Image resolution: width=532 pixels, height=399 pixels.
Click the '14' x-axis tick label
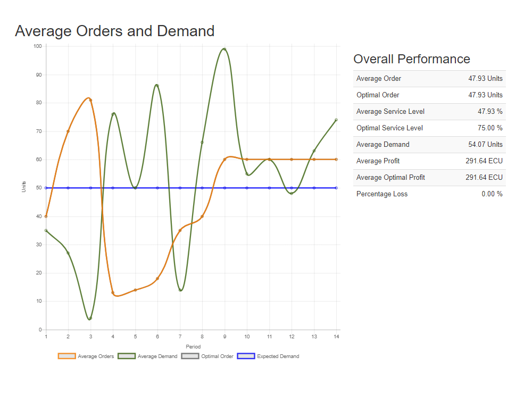[336, 337]
